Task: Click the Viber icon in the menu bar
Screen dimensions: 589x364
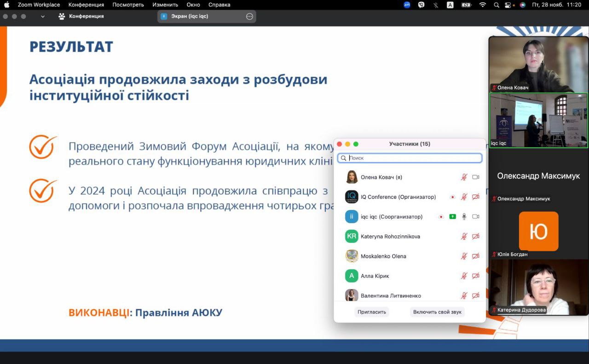Action: coord(421,5)
